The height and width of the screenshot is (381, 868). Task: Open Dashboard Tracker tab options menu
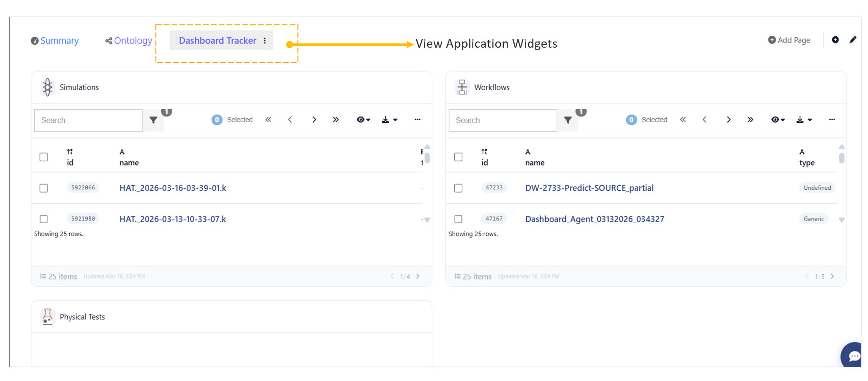pyautogui.click(x=265, y=41)
